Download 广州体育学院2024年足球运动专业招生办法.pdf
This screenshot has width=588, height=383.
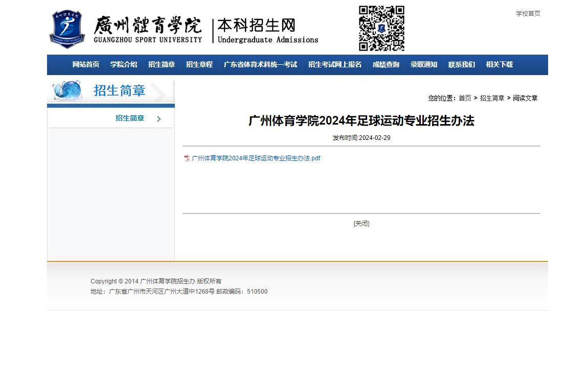(255, 158)
